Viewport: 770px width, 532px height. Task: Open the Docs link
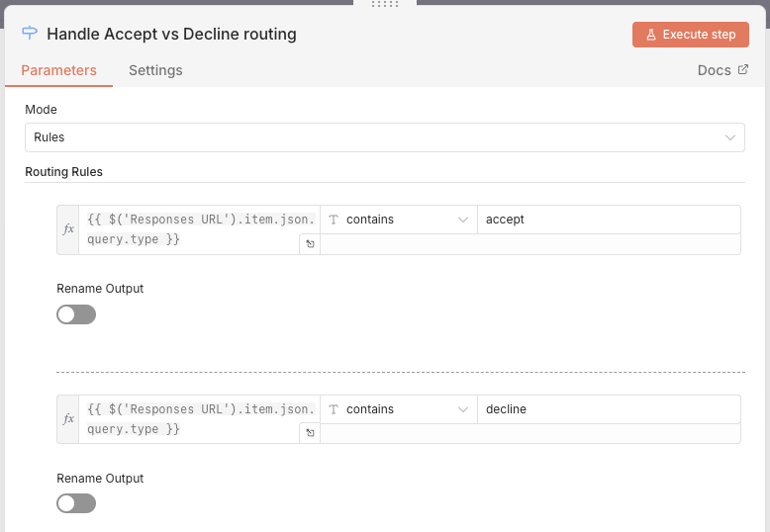722,70
